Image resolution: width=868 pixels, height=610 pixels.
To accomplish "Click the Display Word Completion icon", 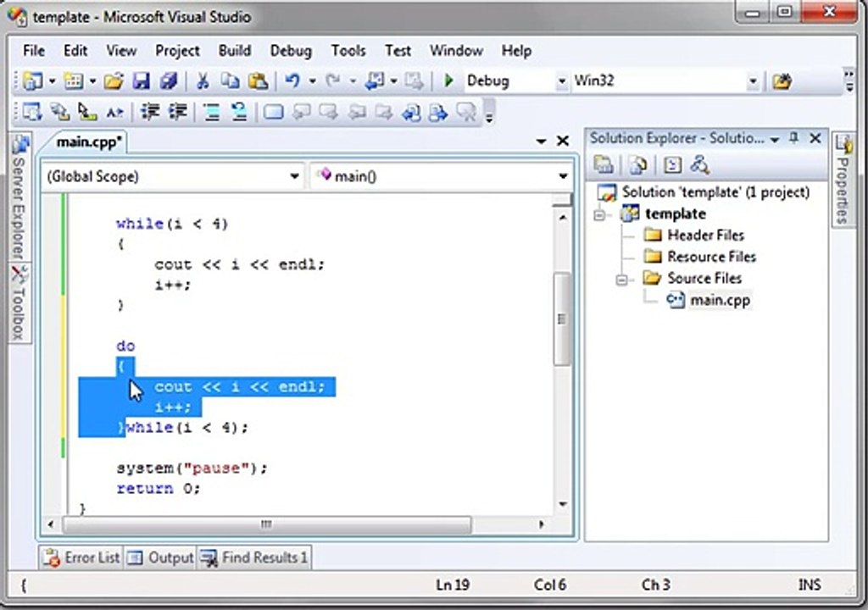I will (114, 113).
